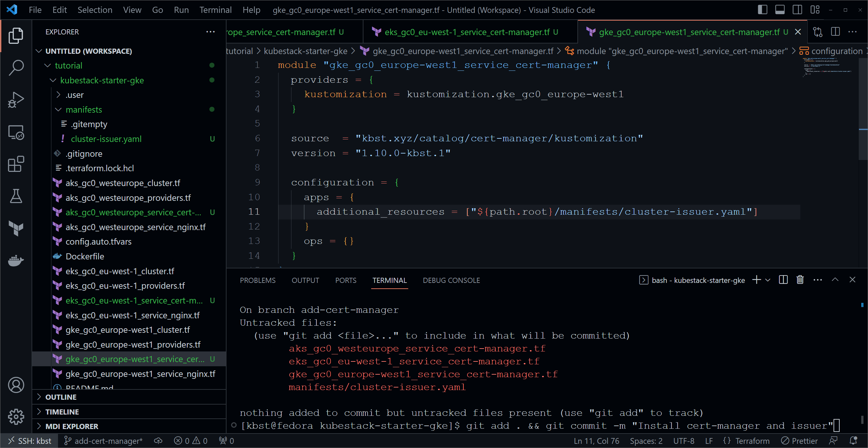Open the Terminal menu in menu bar
Screen dimensions: 868x448
215,10
